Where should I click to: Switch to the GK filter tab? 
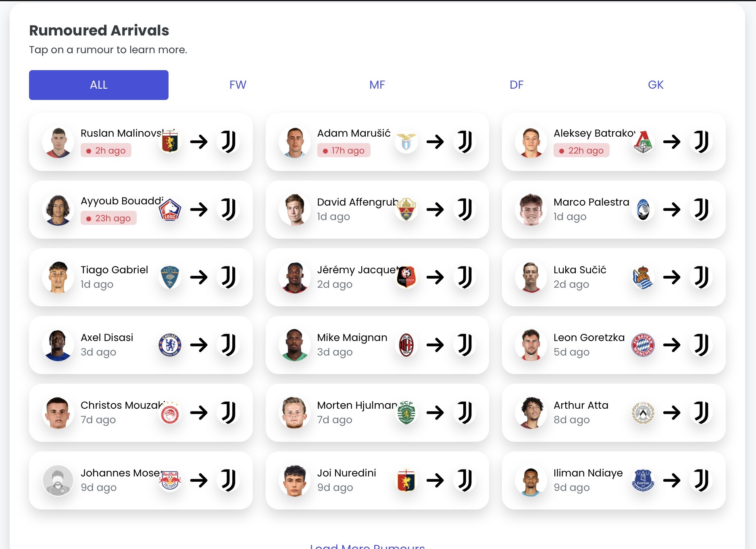coord(656,85)
